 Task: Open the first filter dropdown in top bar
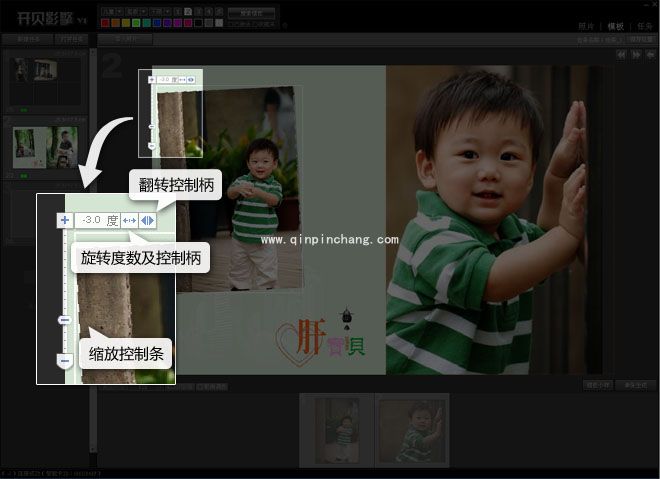pyautogui.click(x=112, y=12)
